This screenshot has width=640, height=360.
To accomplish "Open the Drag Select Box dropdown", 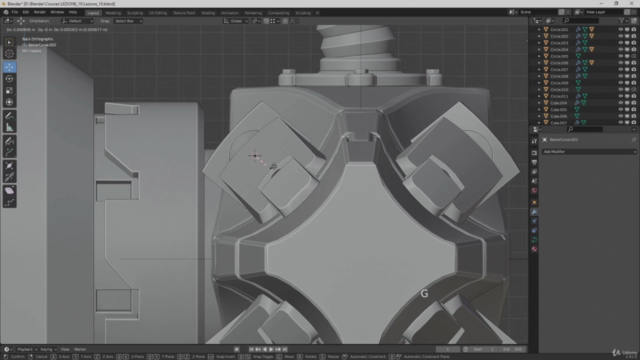I will tap(128, 21).
